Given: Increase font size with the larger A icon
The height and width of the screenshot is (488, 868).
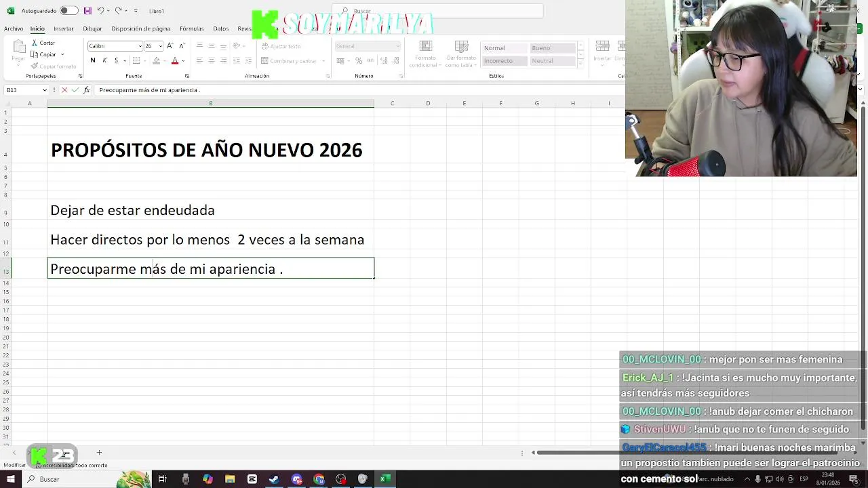Looking at the screenshot, I should pyautogui.click(x=170, y=46).
